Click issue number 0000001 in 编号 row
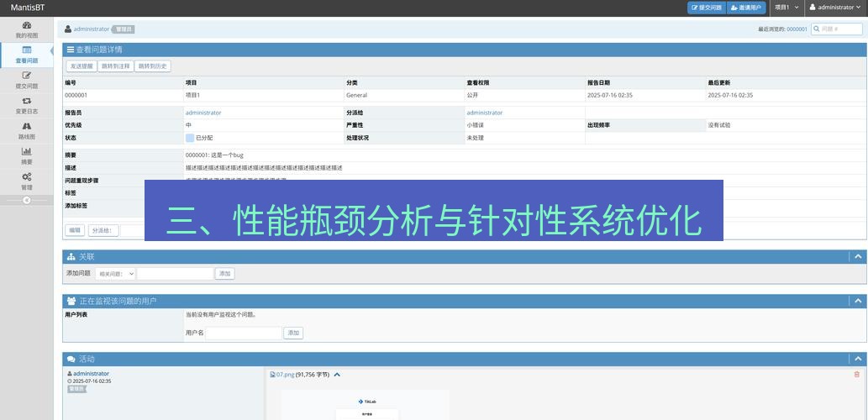The width and height of the screenshot is (868, 420). pos(76,95)
